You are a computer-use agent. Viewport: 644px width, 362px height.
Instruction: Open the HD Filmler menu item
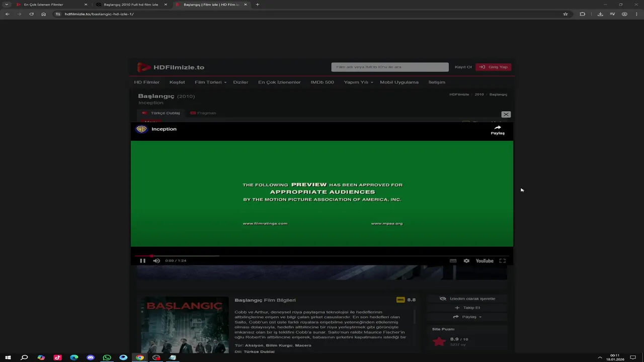pos(147,82)
